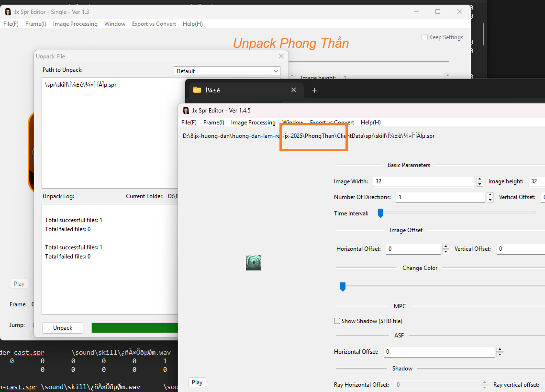Click the Change Color slider handle
This screenshot has width=545, height=392.
click(343, 287)
